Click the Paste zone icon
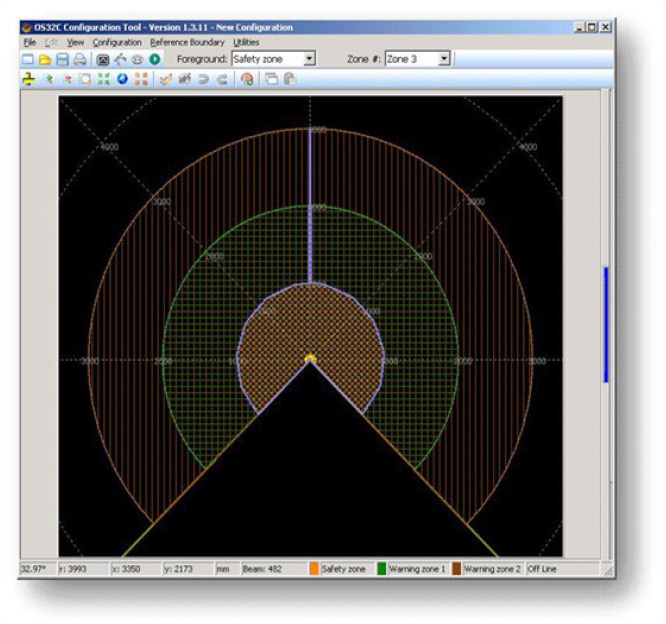This screenshot has width=666, height=624. click(x=290, y=79)
